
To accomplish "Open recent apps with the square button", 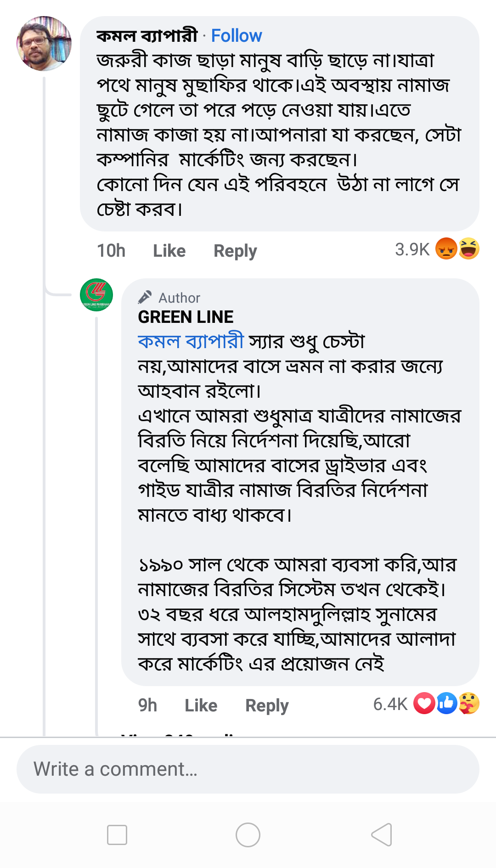I will click(117, 834).
